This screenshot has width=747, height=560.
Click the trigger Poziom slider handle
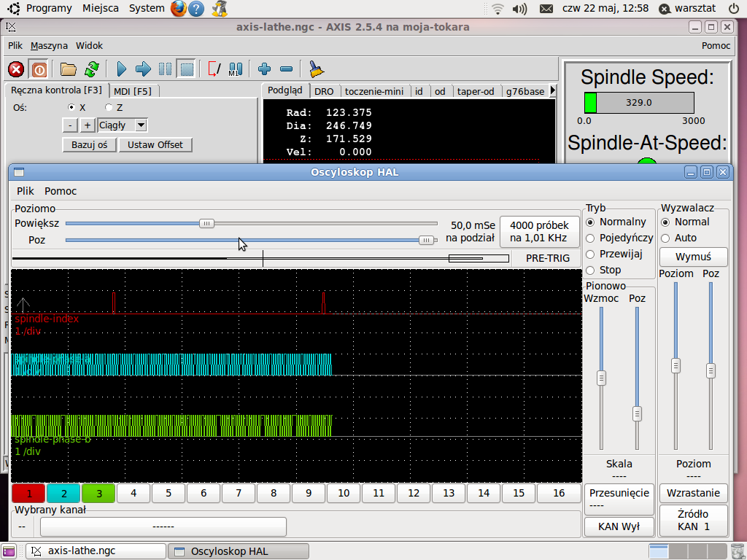[676, 366]
